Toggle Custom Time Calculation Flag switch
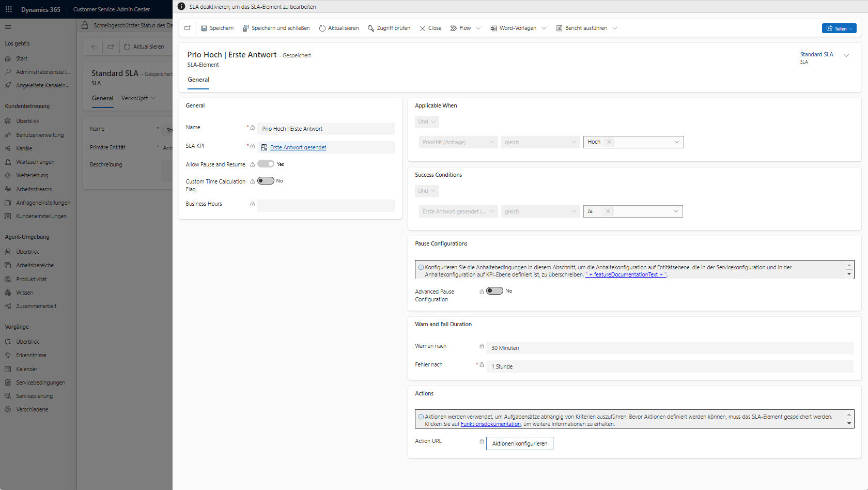This screenshot has height=490, width=868. click(266, 181)
